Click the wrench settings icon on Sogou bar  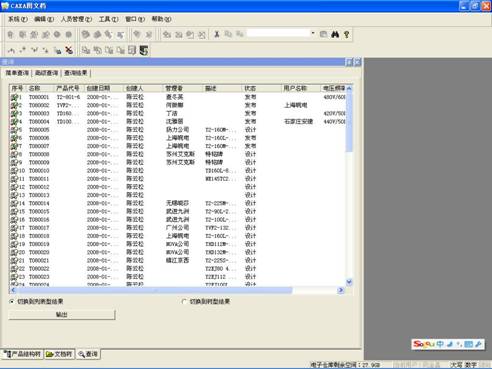coord(479,344)
